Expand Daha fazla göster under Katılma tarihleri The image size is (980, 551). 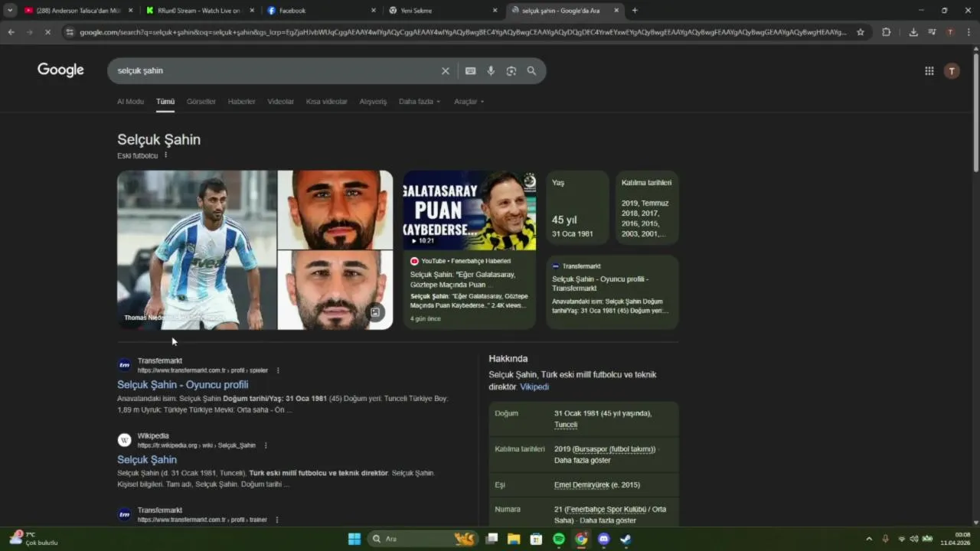[583, 460]
